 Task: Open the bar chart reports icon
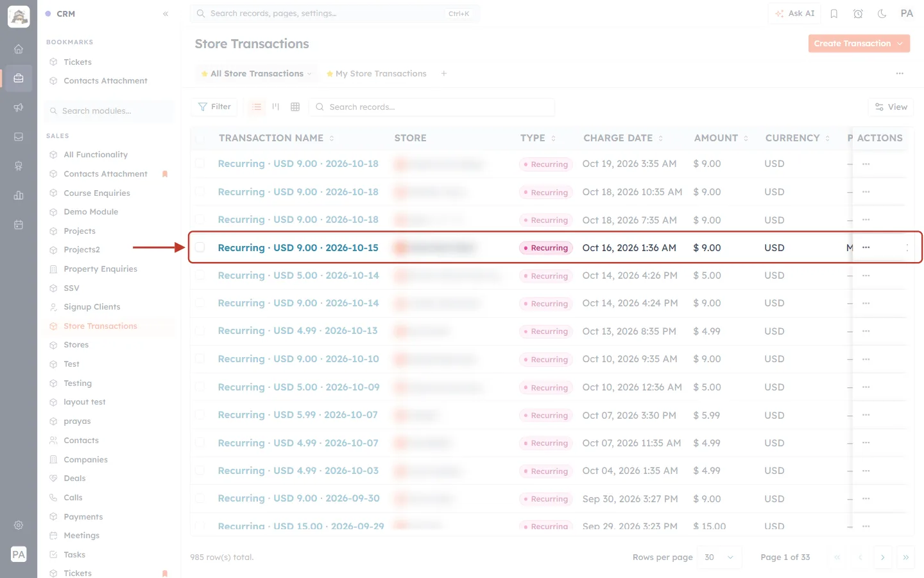[19, 195]
